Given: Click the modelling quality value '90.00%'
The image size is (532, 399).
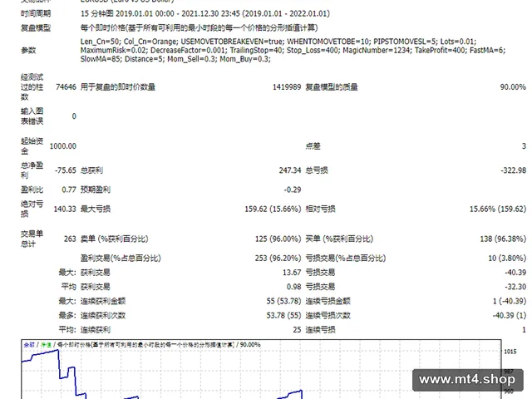Looking at the screenshot, I should point(513,86).
